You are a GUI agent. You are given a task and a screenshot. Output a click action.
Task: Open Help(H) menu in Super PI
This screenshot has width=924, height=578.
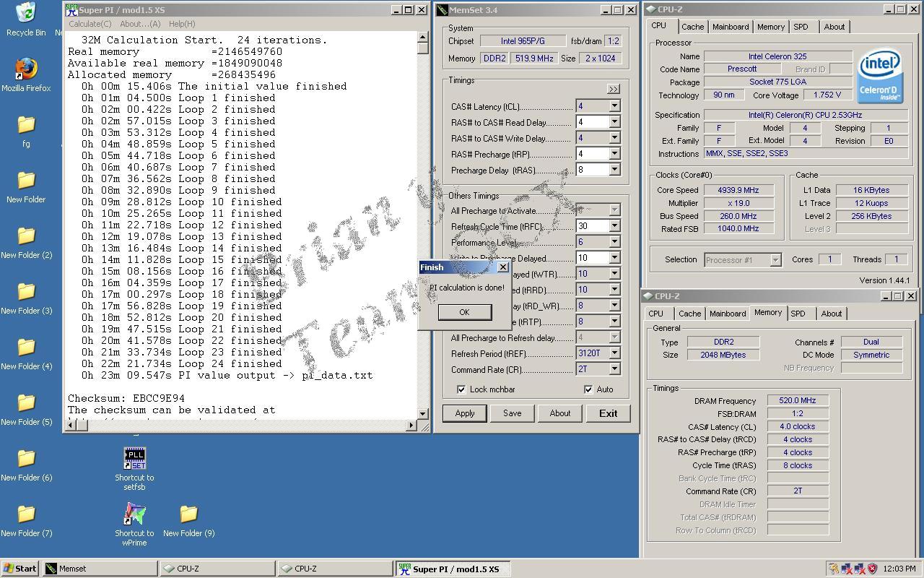point(182,24)
